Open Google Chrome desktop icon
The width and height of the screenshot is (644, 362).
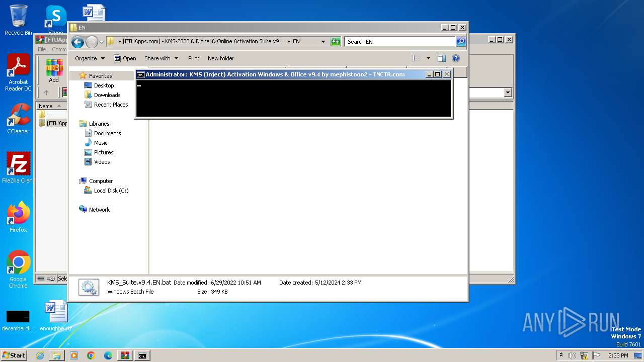(18, 269)
